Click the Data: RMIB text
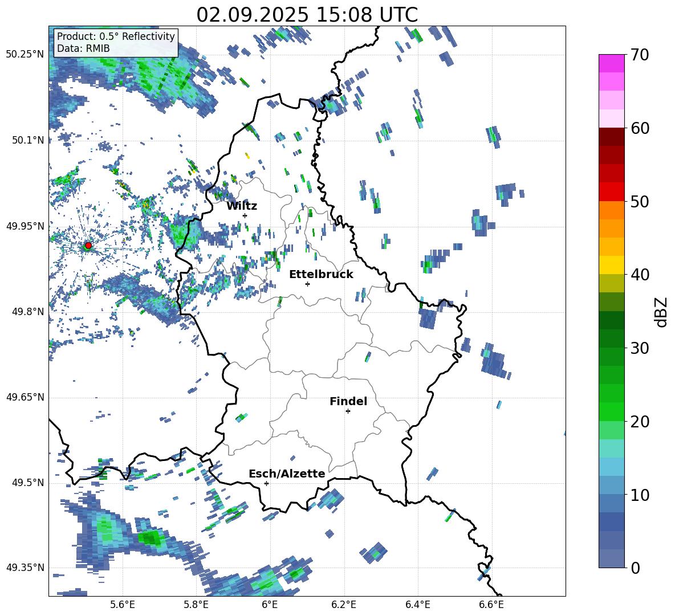Image resolution: width=675 pixels, height=616 pixels. click(83, 48)
